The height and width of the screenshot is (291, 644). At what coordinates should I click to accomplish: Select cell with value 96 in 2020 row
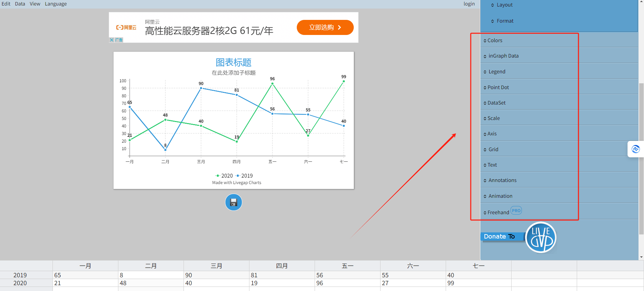click(348, 283)
